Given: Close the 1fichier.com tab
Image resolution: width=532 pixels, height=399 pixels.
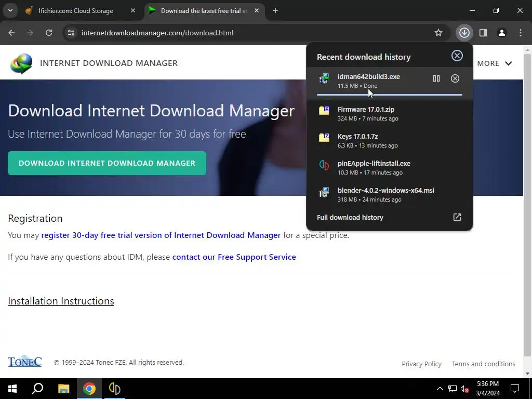Looking at the screenshot, I should click(133, 10).
